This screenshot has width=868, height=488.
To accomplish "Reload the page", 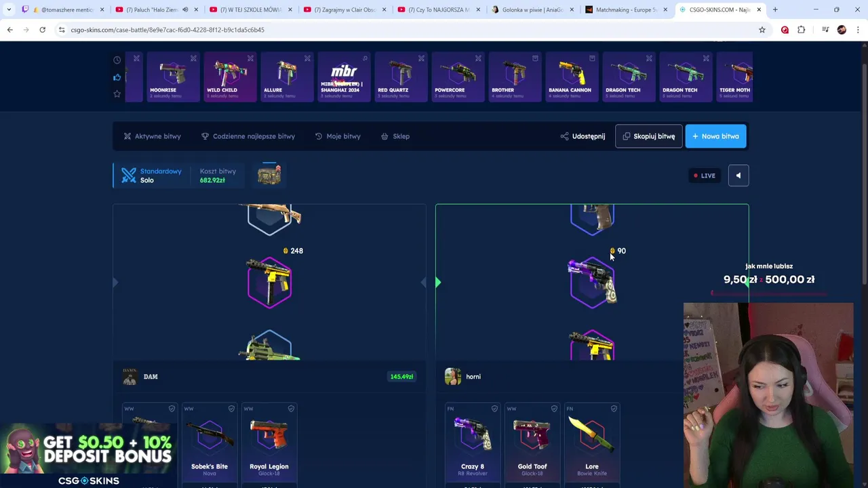I will [42, 30].
